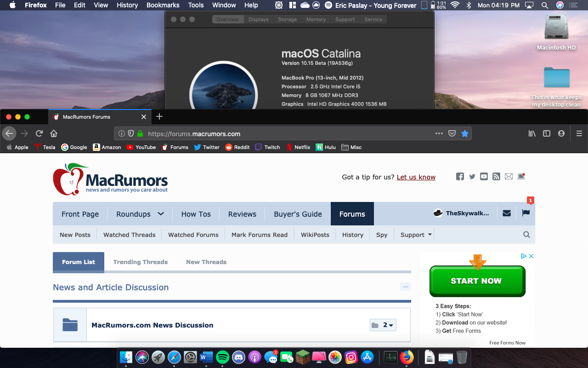Click Mark Forums Read
The image size is (588, 368).
pyautogui.click(x=260, y=235)
